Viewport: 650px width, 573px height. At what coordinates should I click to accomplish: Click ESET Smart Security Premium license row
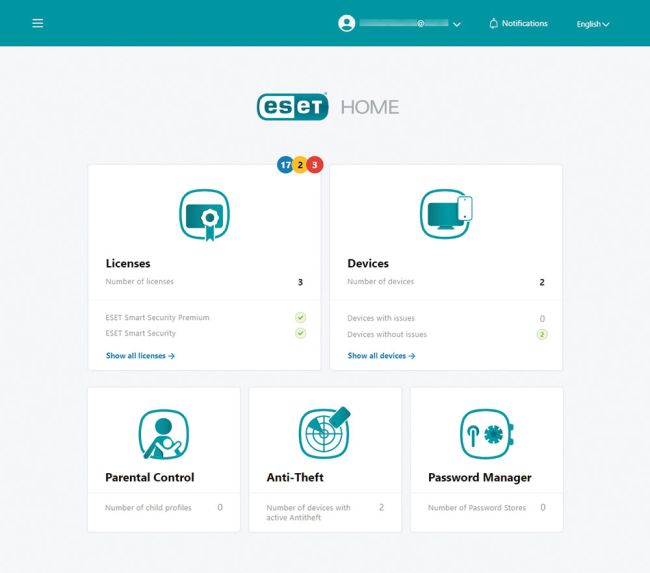click(x=205, y=318)
